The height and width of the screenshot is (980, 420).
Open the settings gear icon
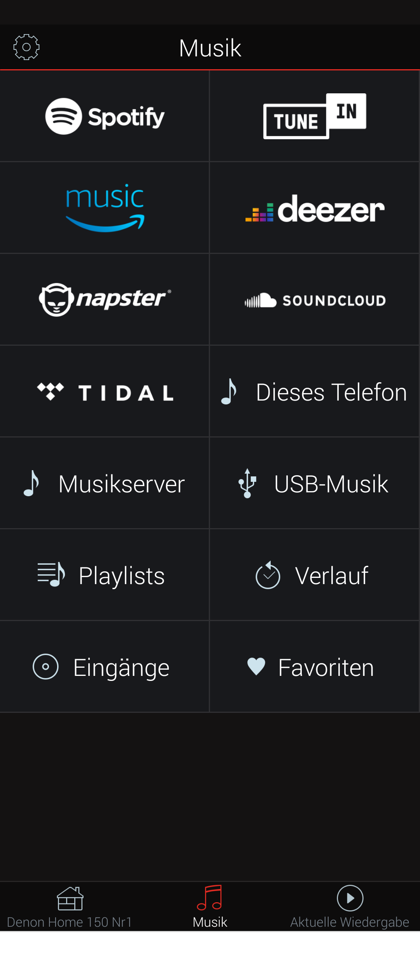26,47
